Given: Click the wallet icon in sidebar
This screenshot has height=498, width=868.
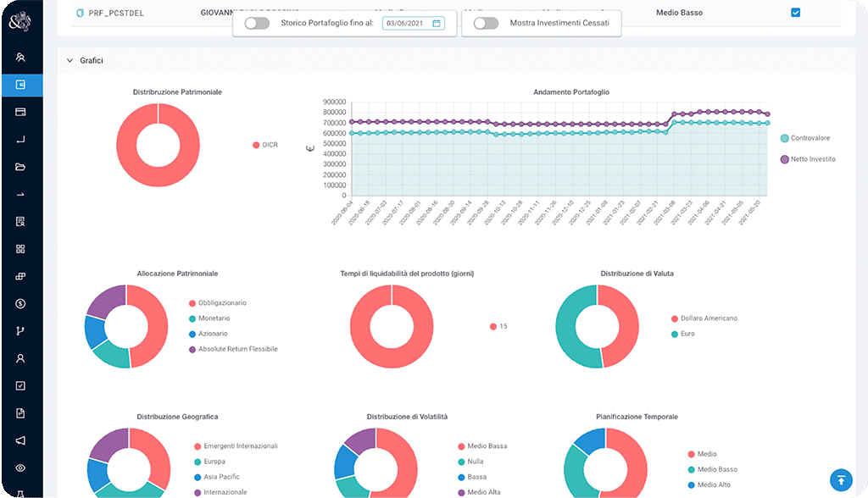Looking at the screenshot, I should [20, 85].
